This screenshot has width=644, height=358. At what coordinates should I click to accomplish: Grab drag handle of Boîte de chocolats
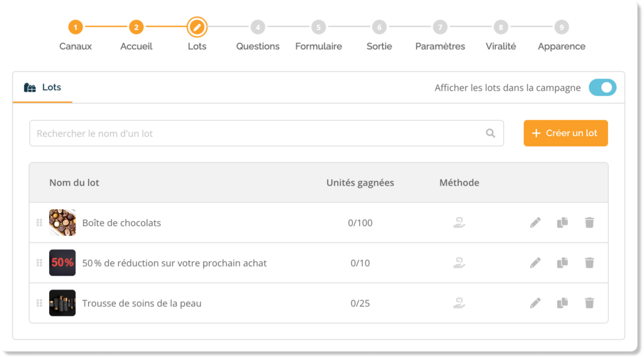point(39,222)
